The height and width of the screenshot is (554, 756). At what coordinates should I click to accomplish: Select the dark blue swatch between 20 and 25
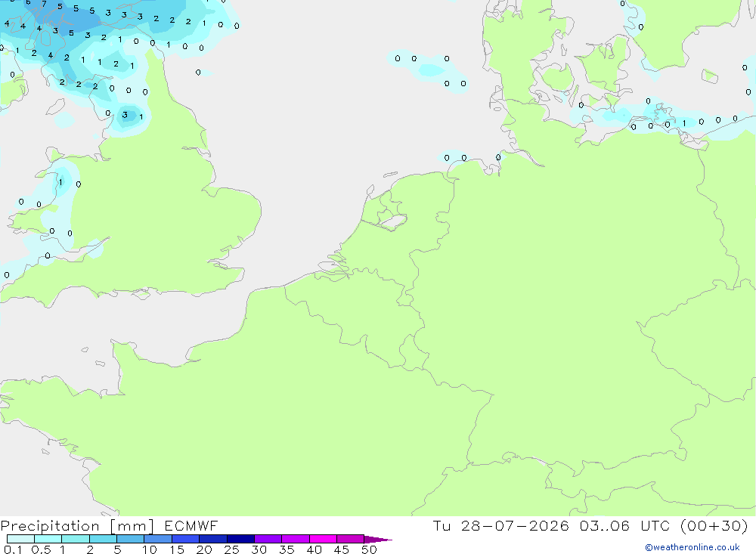tap(212, 539)
